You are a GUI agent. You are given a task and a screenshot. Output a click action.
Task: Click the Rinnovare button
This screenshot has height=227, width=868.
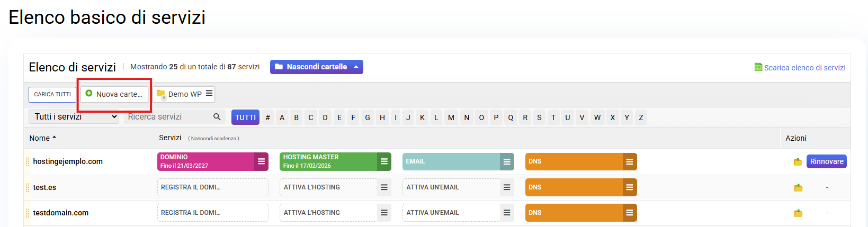point(826,161)
